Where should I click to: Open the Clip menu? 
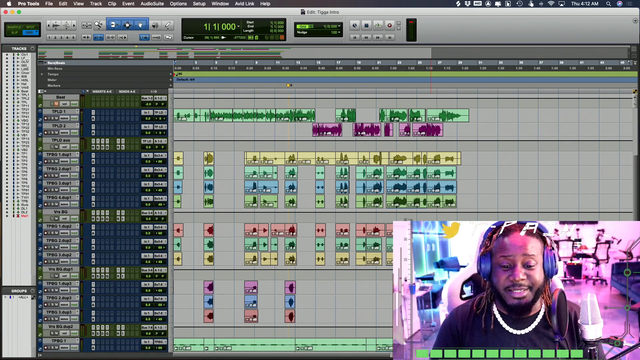click(x=112, y=4)
